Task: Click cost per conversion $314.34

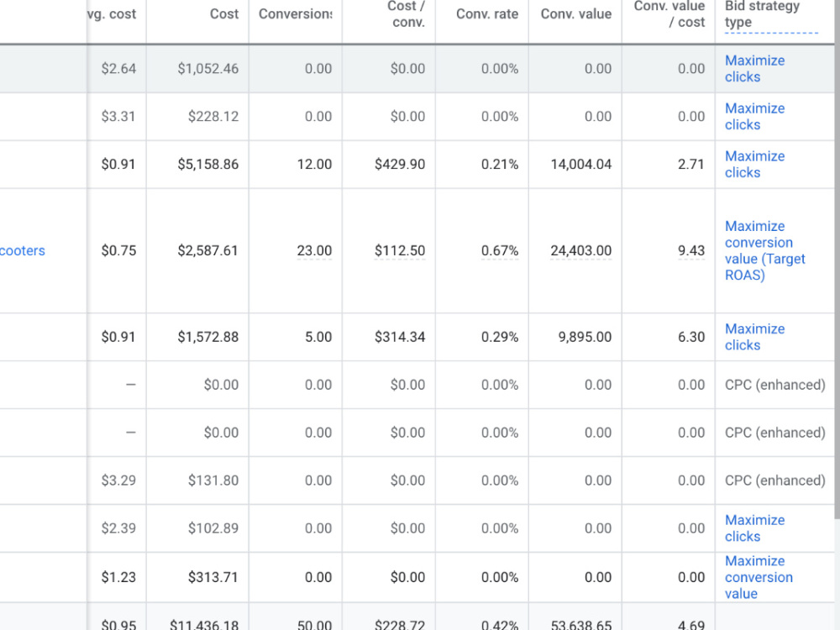Action: pos(400,337)
